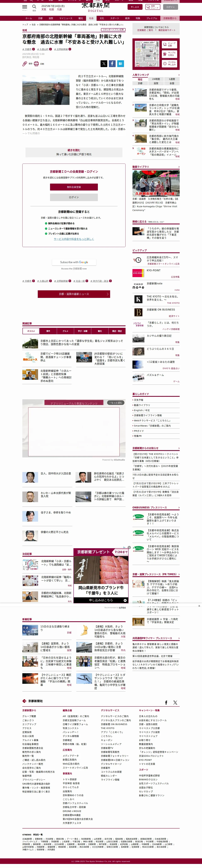The image size is (202, 868).
Task: Click もっと読む on video widget
Action: coord(115,403)
